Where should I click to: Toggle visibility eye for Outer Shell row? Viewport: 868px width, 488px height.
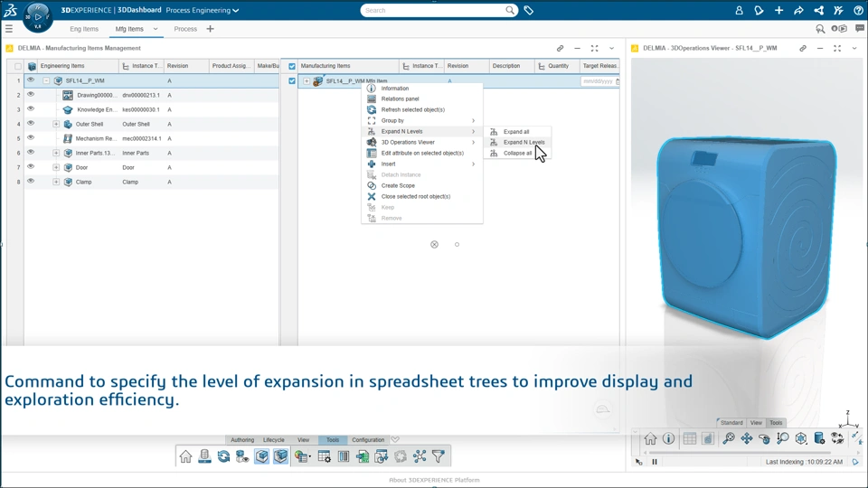pyautogui.click(x=31, y=124)
